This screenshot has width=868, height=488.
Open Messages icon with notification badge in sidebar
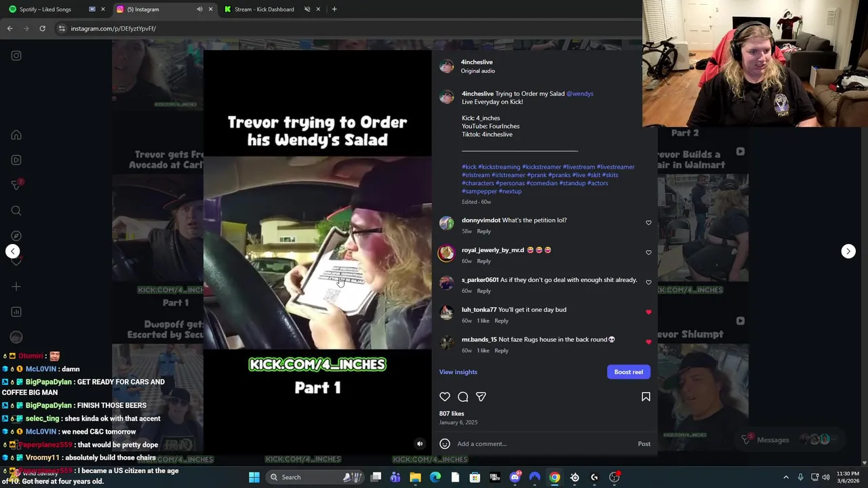point(16,184)
